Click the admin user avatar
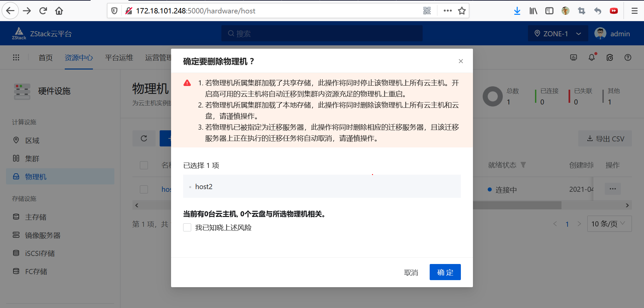The image size is (644, 308). tap(600, 34)
